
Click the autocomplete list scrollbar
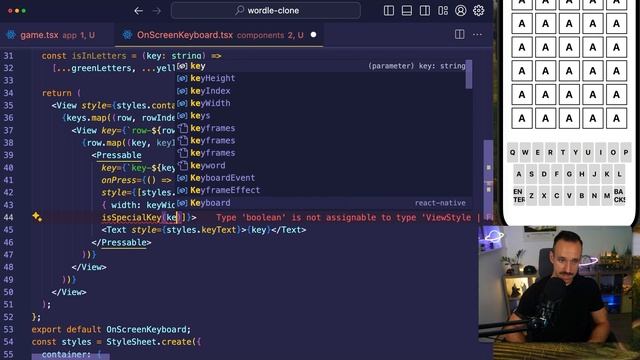tap(469, 75)
